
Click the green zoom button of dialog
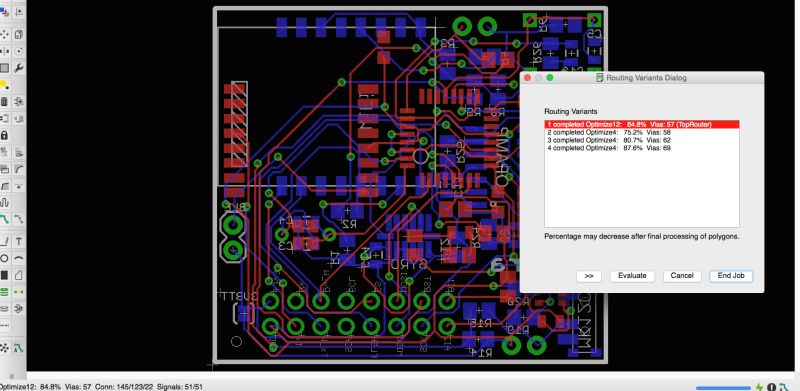click(x=550, y=78)
